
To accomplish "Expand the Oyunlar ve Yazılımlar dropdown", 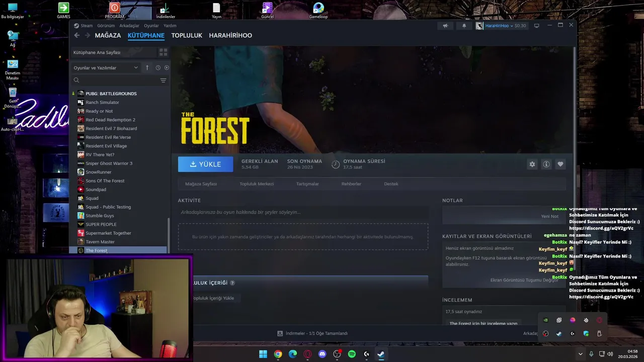I will pyautogui.click(x=106, y=67).
